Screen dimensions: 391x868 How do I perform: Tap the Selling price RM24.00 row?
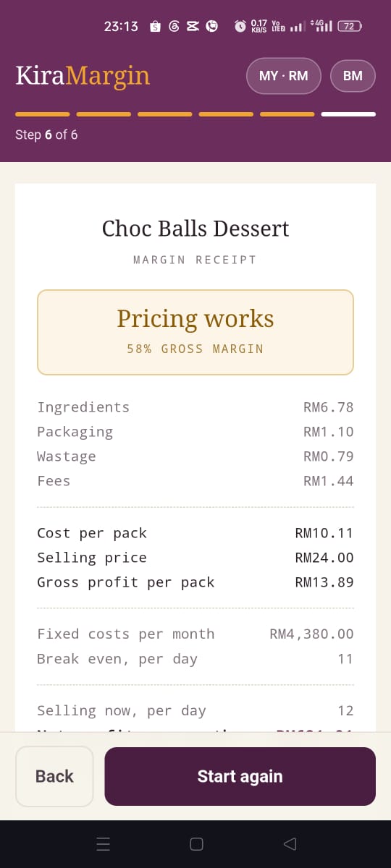[195, 558]
